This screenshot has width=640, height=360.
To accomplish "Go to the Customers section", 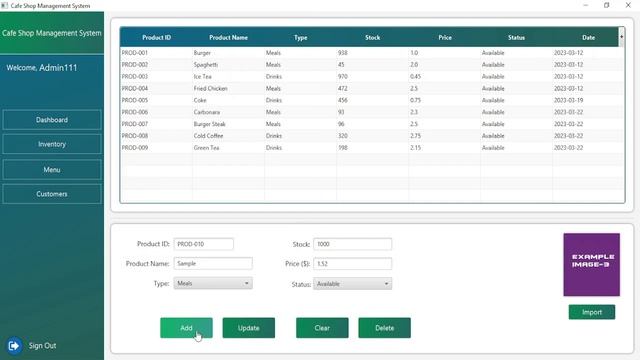I will click(52, 194).
